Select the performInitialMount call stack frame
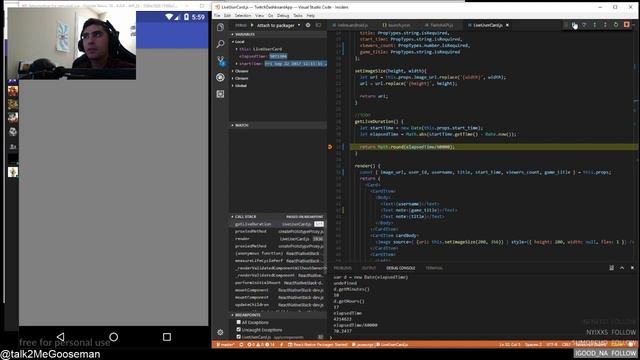This screenshot has height=360, width=640. 278,283
